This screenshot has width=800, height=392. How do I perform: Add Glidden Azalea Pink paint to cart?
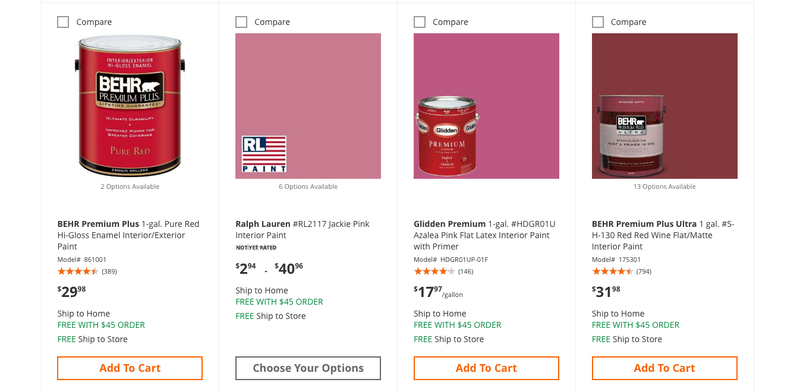(x=486, y=368)
